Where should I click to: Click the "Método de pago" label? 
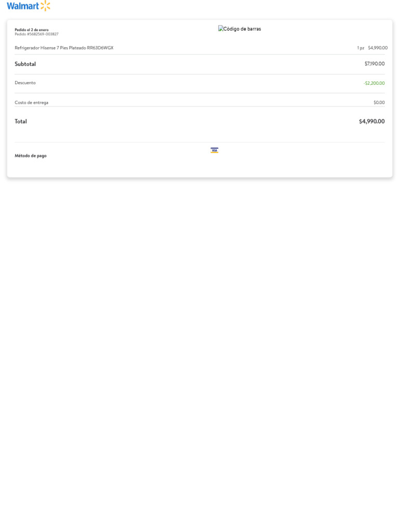tap(31, 156)
